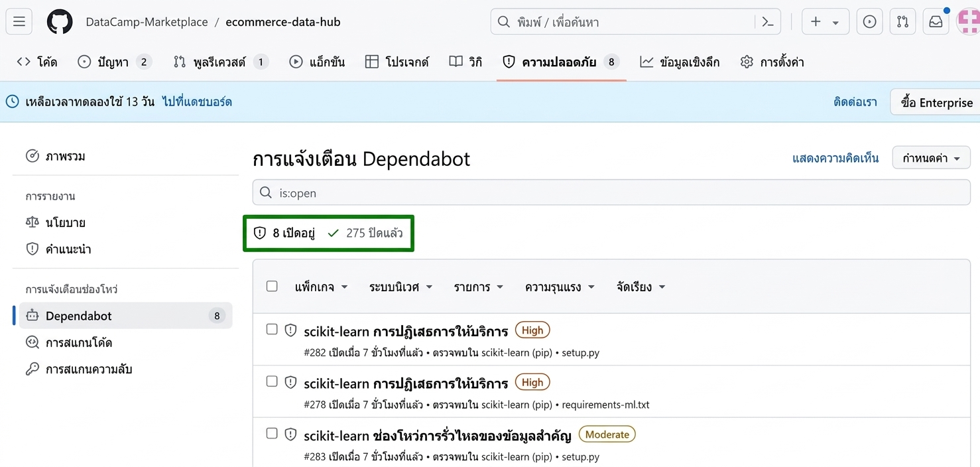The height and width of the screenshot is (467, 980).
Task: Show the 275 ปิดแล้ว closed alerts
Action: tap(365, 233)
